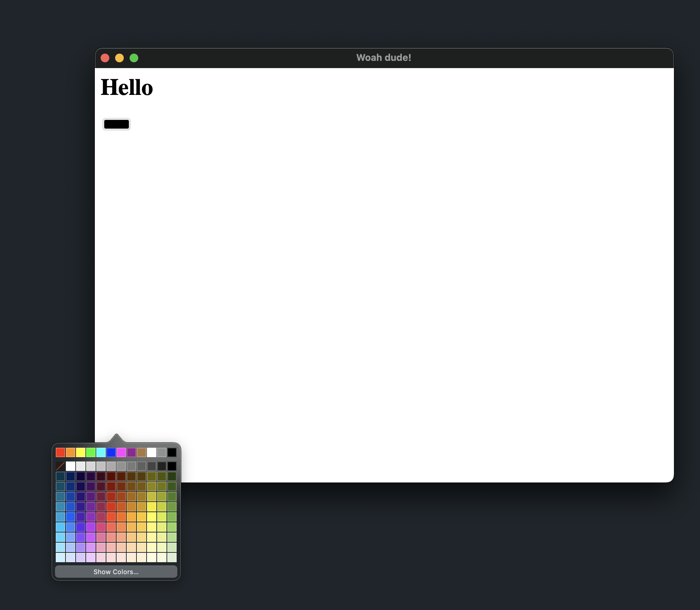Click the Woah dude window title bar
Viewport: 700px width, 610px height.
384,58
